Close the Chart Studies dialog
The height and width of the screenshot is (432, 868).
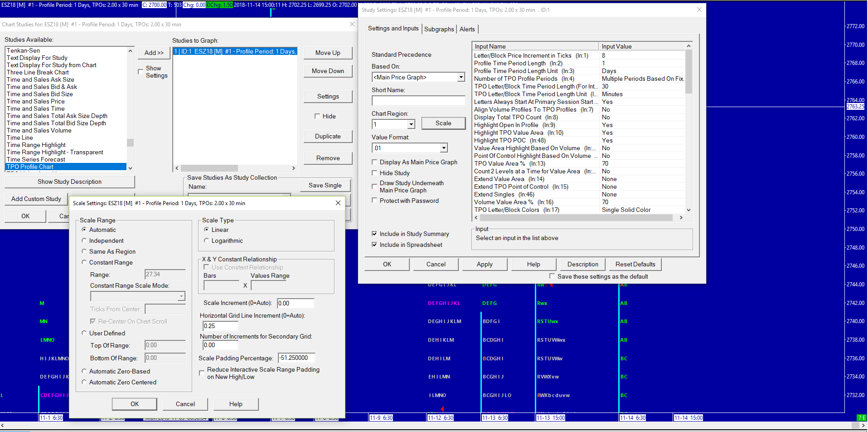(352, 24)
